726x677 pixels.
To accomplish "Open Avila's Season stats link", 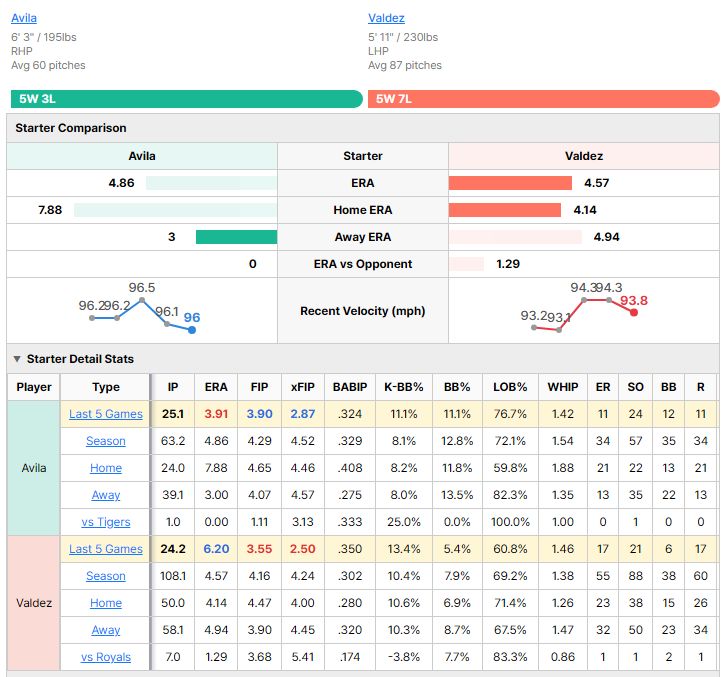I will [106, 441].
